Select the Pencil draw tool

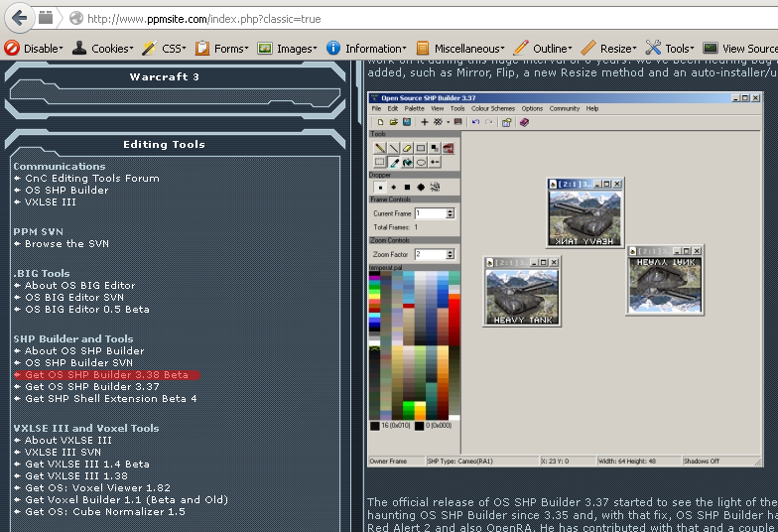click(379, 148)
